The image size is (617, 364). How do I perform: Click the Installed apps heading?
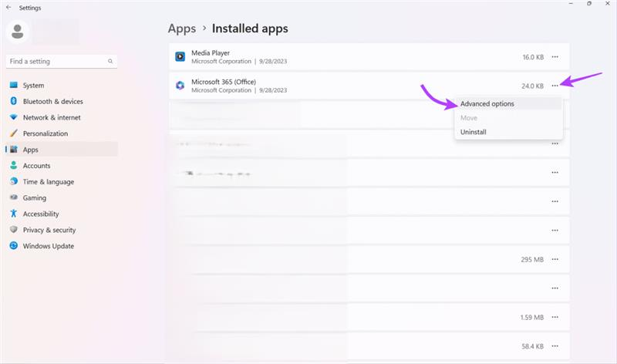[250, 29]
